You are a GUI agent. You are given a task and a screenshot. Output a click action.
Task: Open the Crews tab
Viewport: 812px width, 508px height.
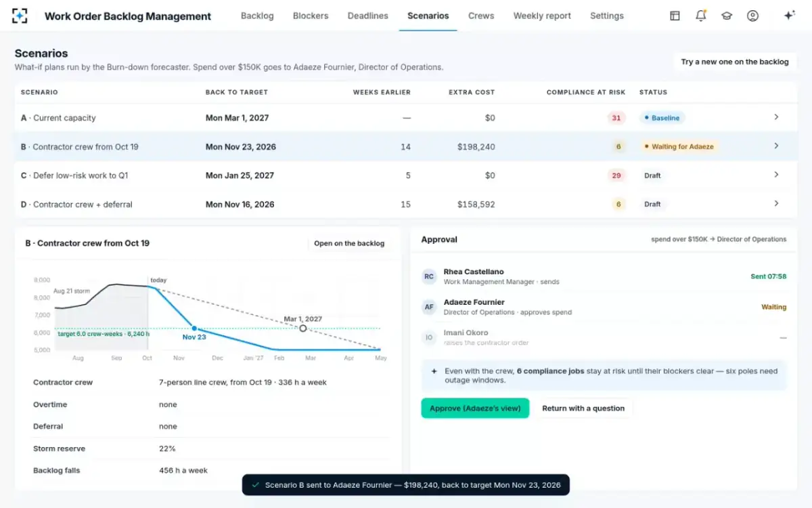point(481,16)
